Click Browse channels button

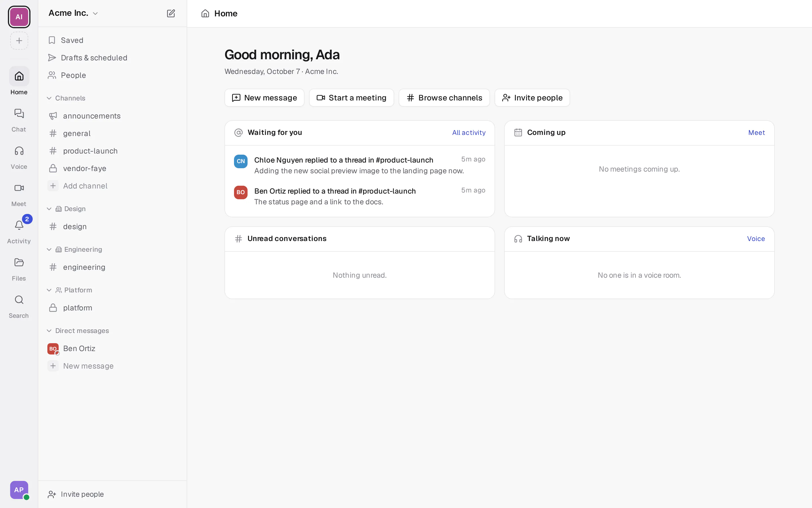tap(444, 98)
